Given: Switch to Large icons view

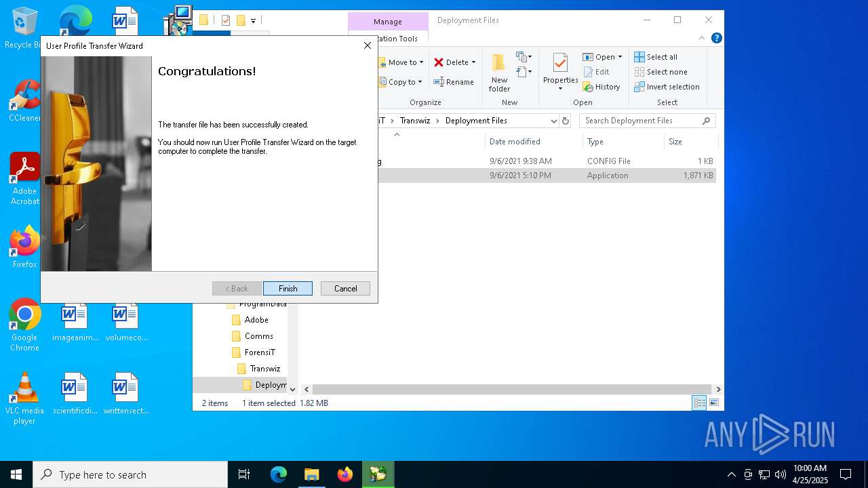Looking at the screenshot, I should point(713,403).
